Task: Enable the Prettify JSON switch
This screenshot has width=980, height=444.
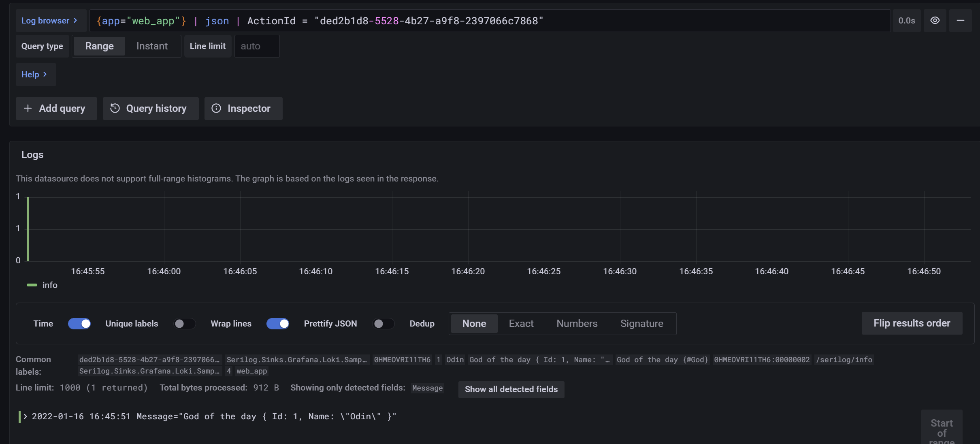Action: pos(383,324)
